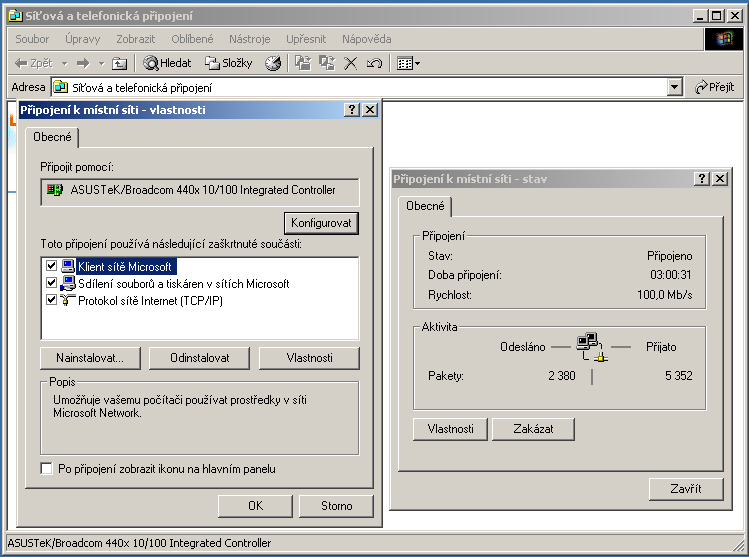749x557 pixels.
Task: Open the Nástroje menu
Action: click(249, 39)
